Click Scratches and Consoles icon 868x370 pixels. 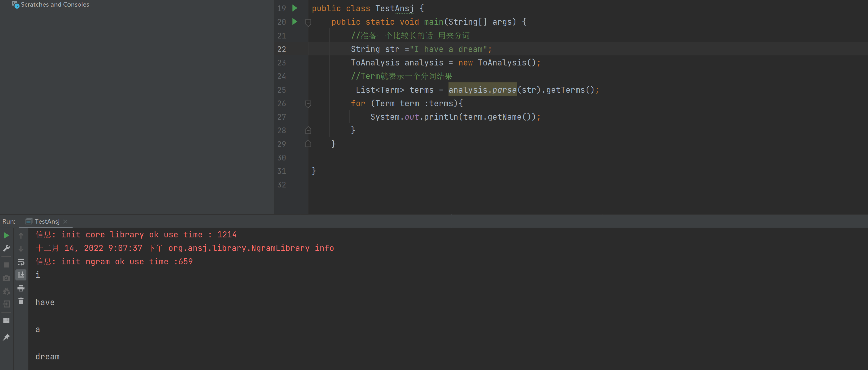point(16,4)
